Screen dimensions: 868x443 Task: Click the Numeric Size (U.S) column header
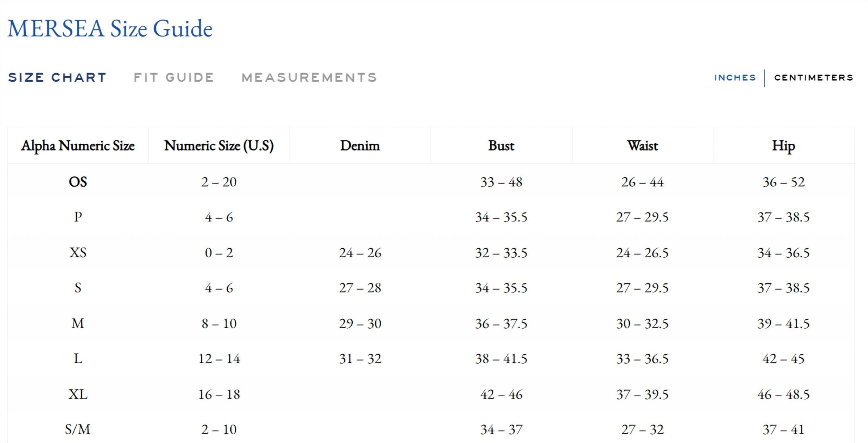coord(219,145)
